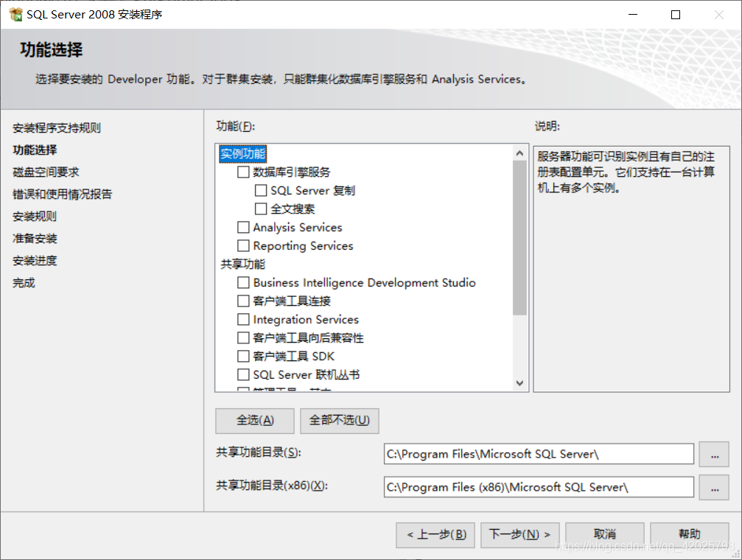Proceed with 下一步(N) button

point(520,535)
